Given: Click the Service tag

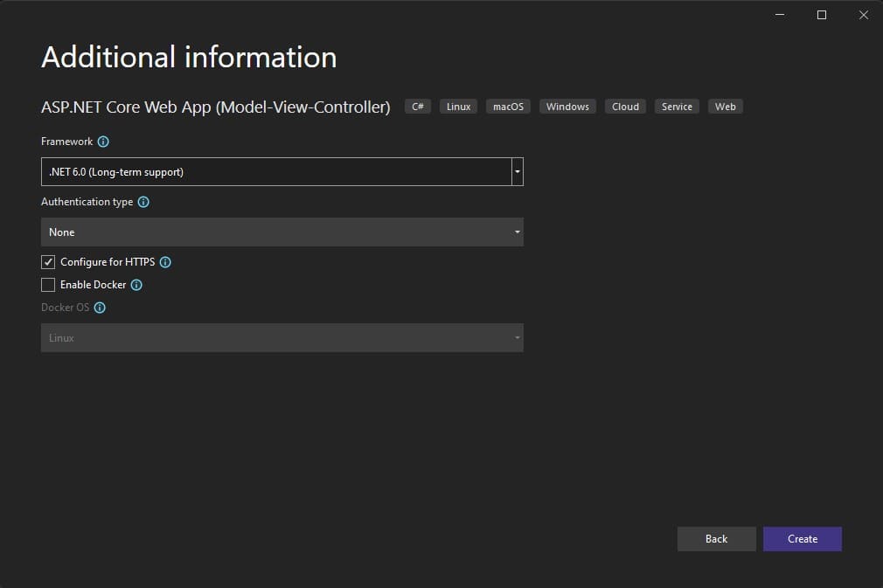Looking at the screenshot, I should pyautogui.click(x=677, y=106).
